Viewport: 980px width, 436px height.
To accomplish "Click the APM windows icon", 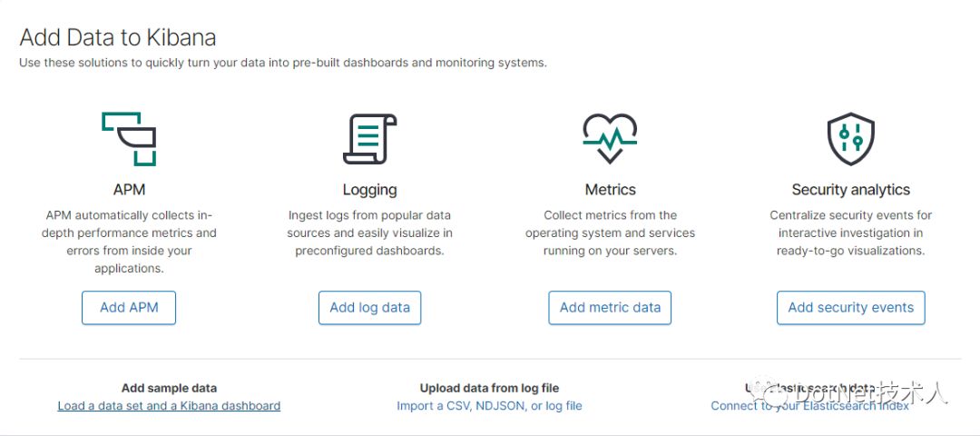I will [129, 139].
